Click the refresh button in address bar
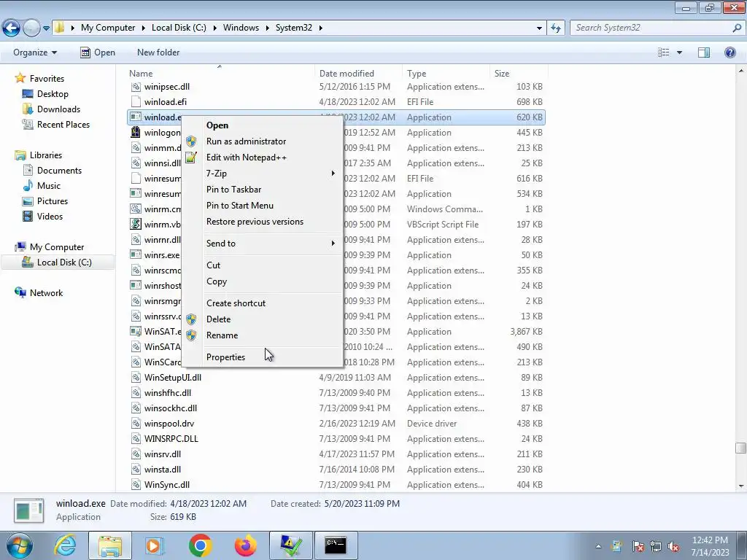This screenshot has height=560, width=747. point(555,28)
